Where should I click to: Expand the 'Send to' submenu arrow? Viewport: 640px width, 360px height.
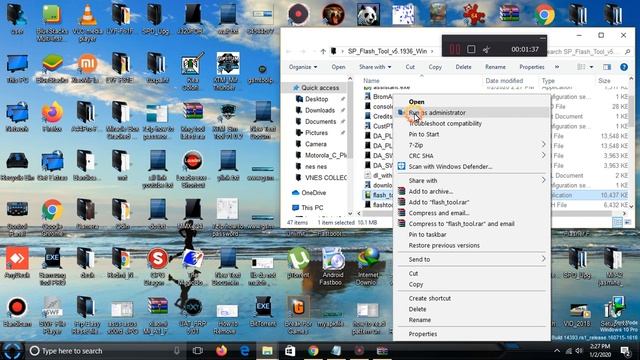(x=543, y=259)
